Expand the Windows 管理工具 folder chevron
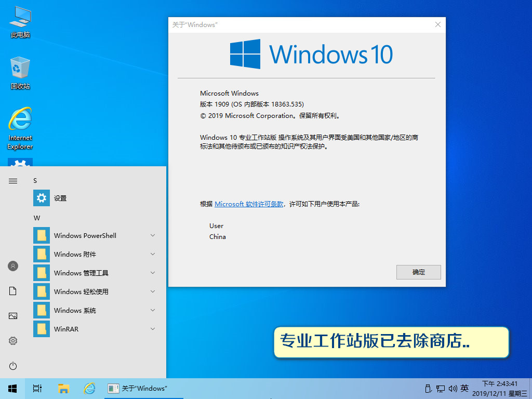This screenshot has width=532, height=399. [x=153, y=273]
